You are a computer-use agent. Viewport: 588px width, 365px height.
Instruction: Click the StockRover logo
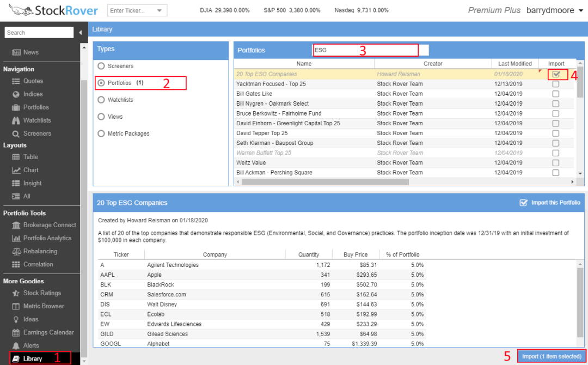click(x=53, y=10)
